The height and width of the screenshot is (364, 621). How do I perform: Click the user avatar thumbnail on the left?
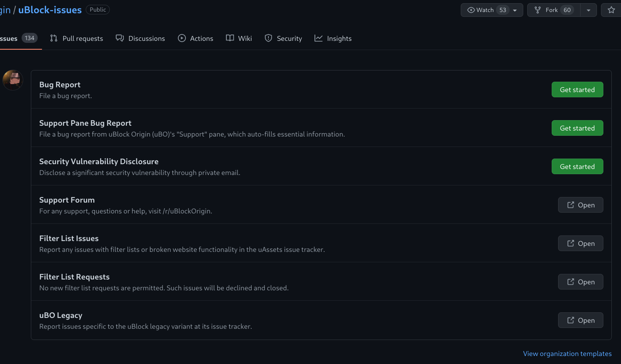click(12, 80)
